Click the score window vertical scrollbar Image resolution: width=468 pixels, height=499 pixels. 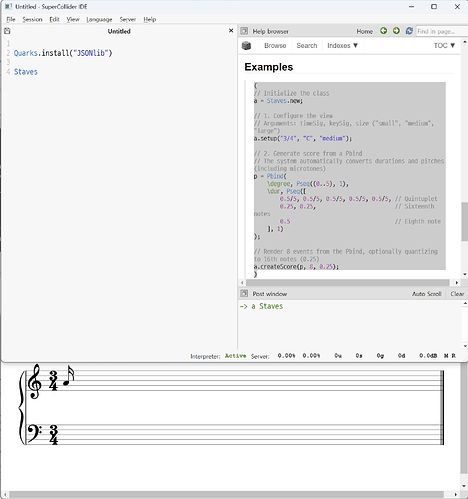point(464,418)
